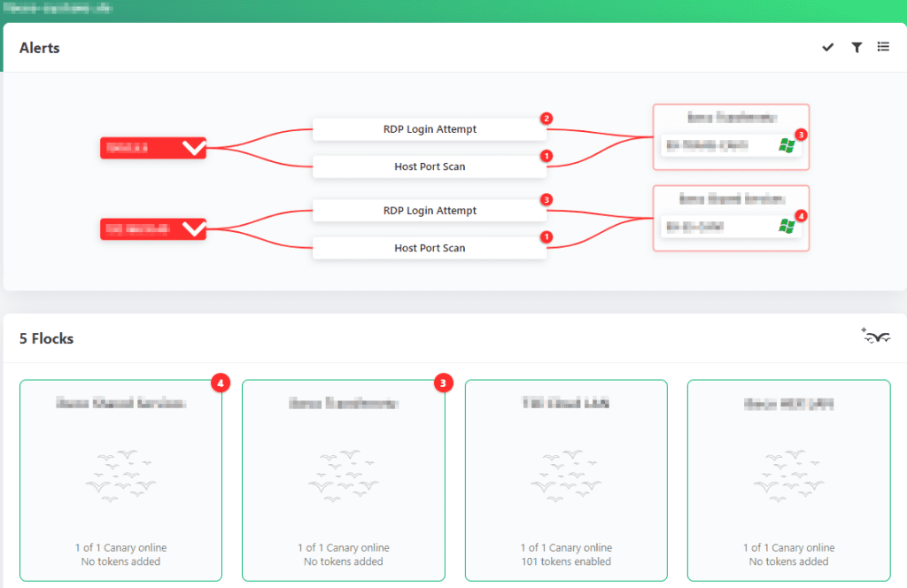Switch alerts to list view icon

click(883, 47)
